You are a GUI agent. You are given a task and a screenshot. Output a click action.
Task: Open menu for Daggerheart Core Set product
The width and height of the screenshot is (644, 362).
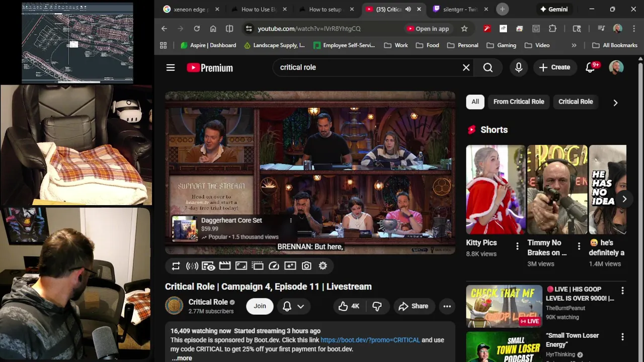click(x=290, y=220)
